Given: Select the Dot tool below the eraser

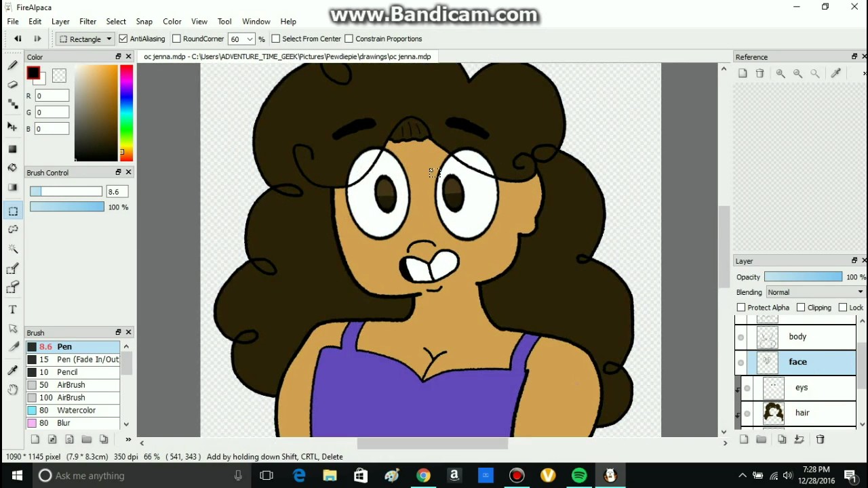Looking at the screenshot, I should 12,104.
